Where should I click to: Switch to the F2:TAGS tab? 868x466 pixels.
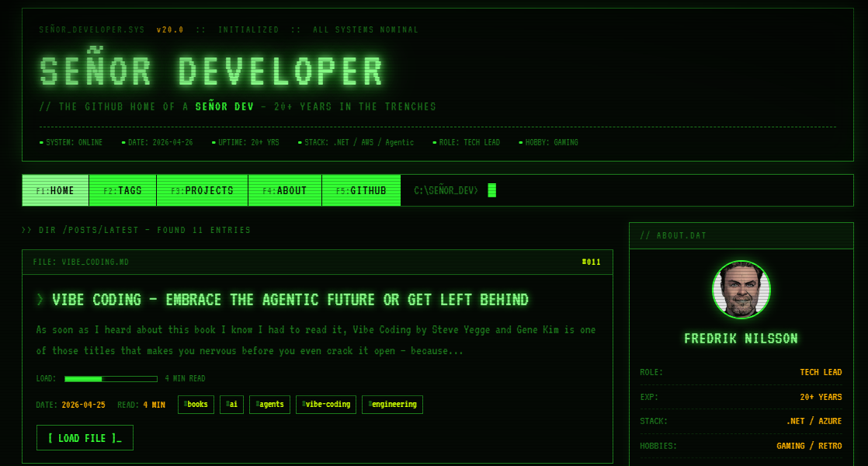pyautogui.click(x=123, y=190)
